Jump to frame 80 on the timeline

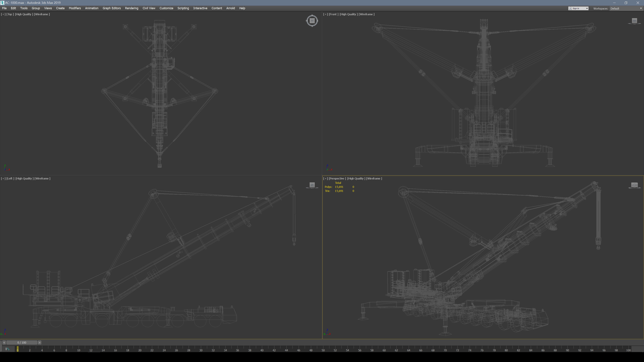(x=506, y=350)
